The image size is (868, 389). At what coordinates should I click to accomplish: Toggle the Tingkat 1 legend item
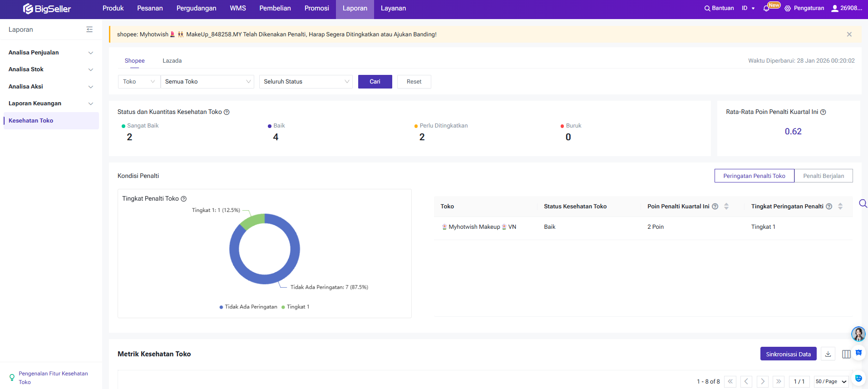(296, 307)
